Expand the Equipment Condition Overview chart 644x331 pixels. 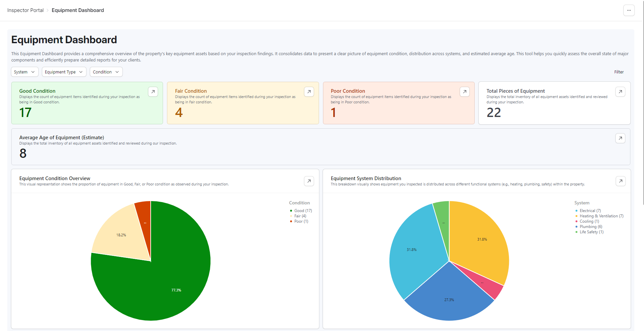(309, 181)
